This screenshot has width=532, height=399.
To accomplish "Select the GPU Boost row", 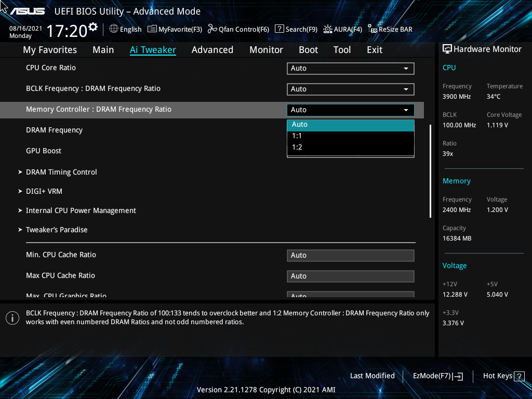I will coord(44,151).
